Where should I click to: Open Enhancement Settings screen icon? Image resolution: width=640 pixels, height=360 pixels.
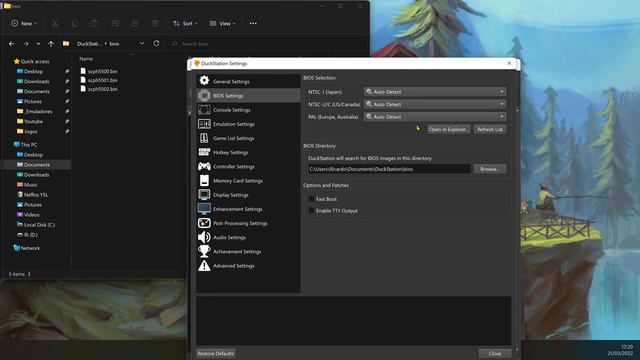204,209
